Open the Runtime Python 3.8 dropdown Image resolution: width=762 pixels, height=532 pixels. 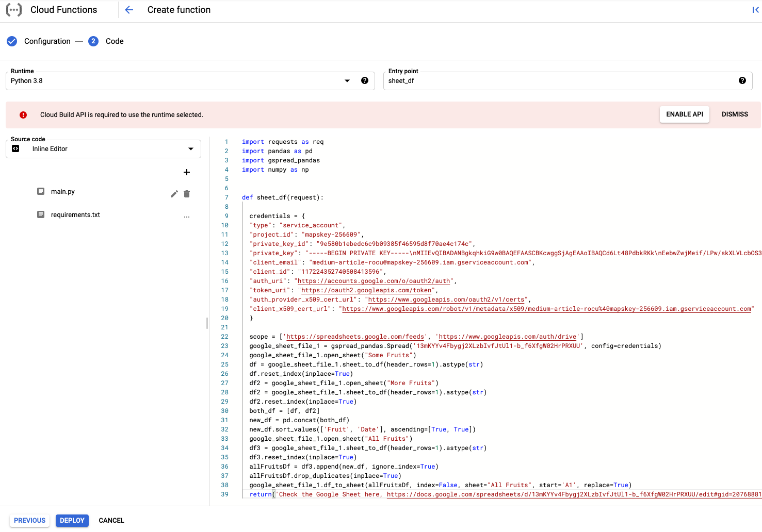[x=190, y=81]
